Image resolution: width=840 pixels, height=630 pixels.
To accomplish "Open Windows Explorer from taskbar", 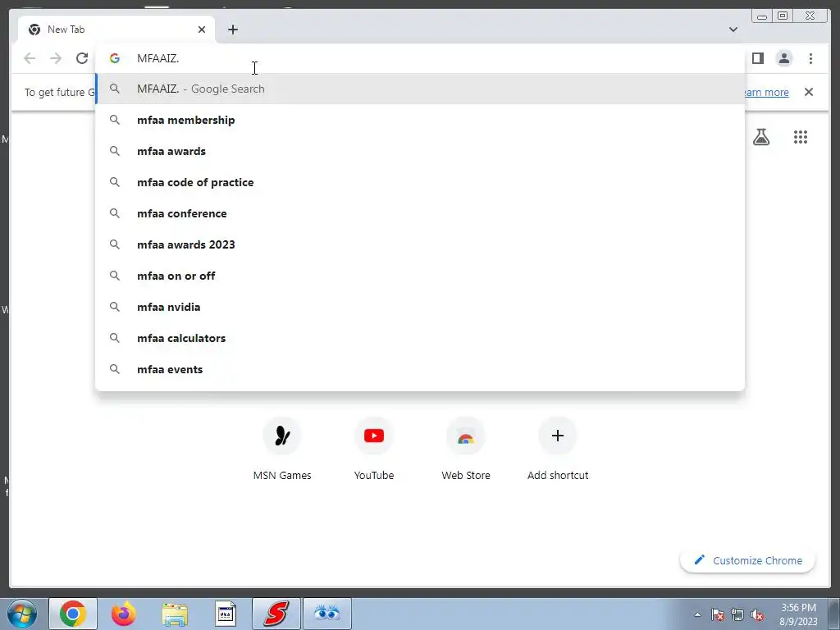I will [175, 614].
